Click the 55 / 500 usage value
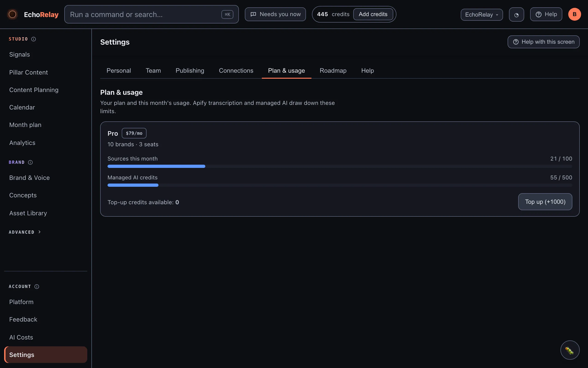 coord(561,178)
